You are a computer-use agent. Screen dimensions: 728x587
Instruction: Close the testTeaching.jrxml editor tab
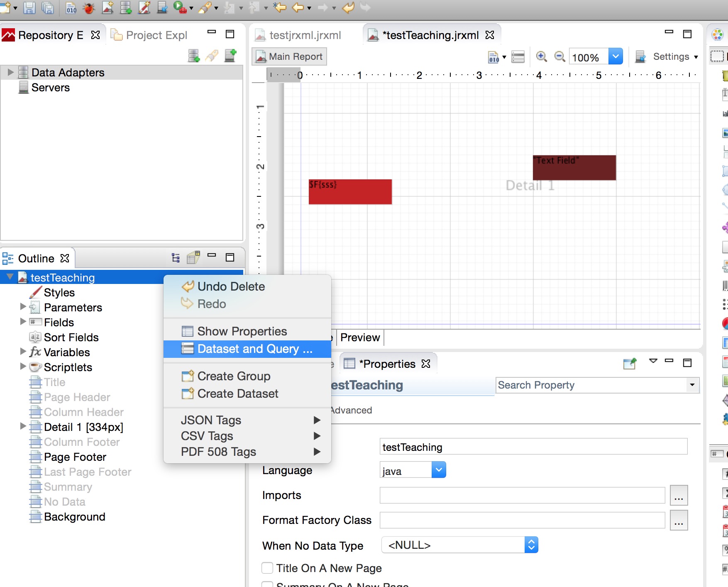pyautogui.click(x=490, y=35)
